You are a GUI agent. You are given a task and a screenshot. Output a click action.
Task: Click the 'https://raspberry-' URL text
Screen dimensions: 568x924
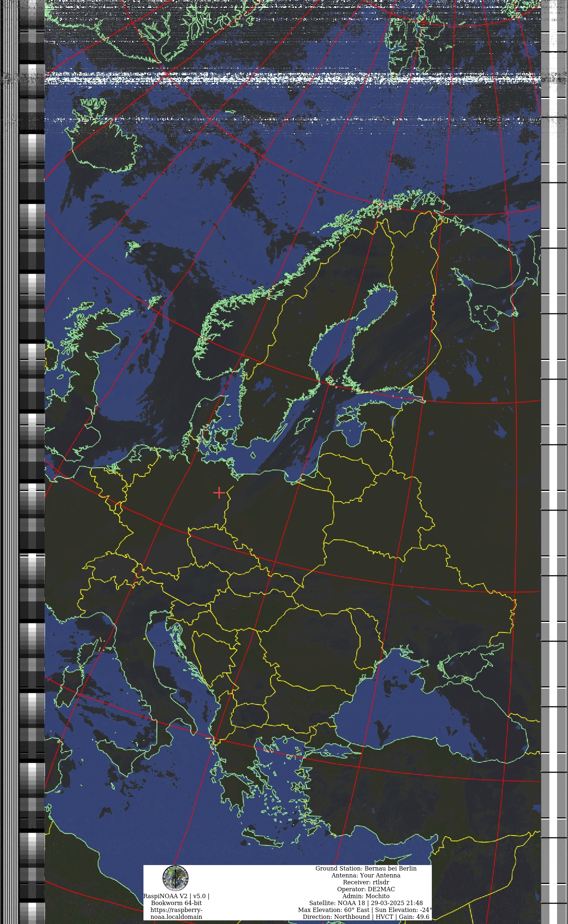click(176, 910)
